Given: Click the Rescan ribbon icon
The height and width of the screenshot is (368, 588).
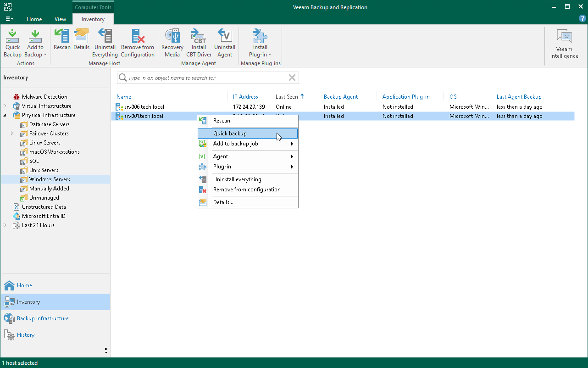Looking at the screenshot, I should pyautogui.click(x=62, y=39).
